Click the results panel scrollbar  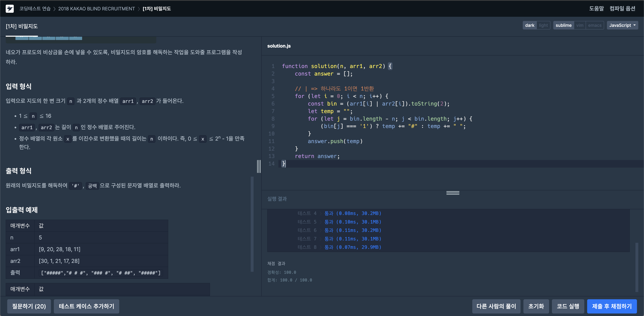[x=637, y=267]
